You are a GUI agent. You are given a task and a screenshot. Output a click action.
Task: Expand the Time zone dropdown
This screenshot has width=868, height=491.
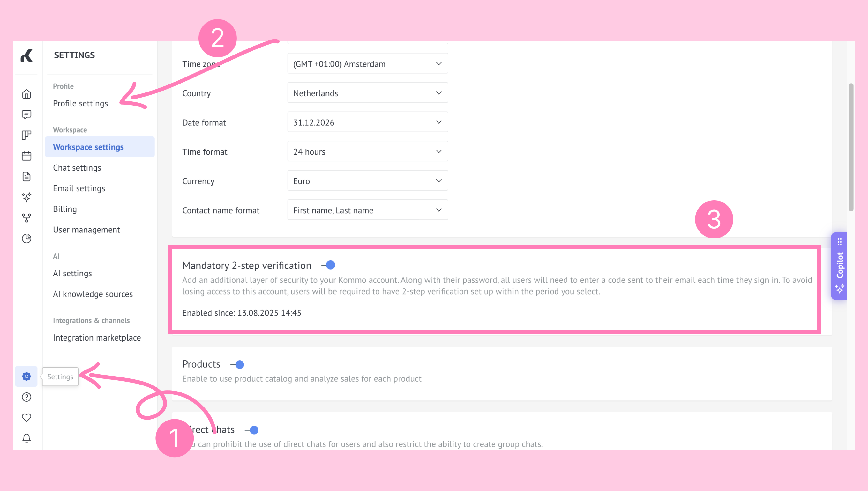coord(368,64)
